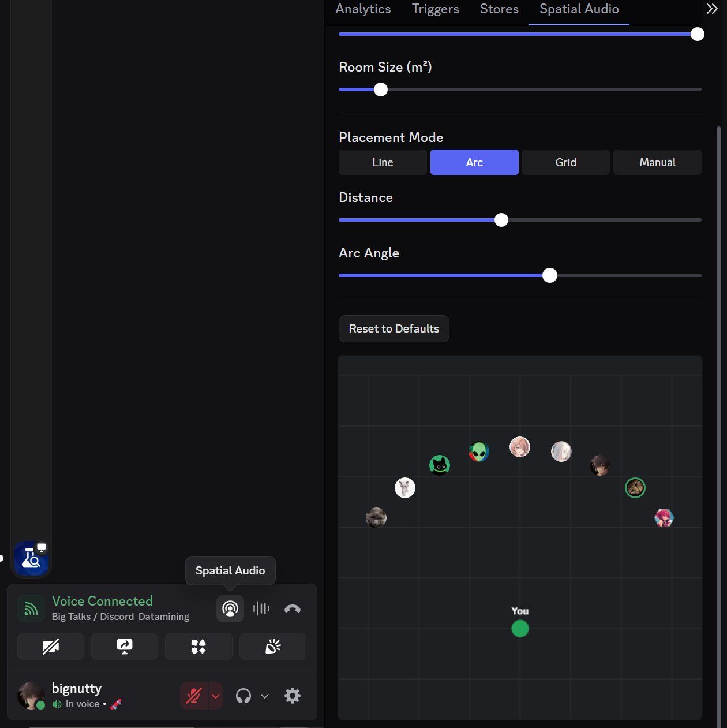Select Manual placement mode
727x728 pixels.
(657, 162)
